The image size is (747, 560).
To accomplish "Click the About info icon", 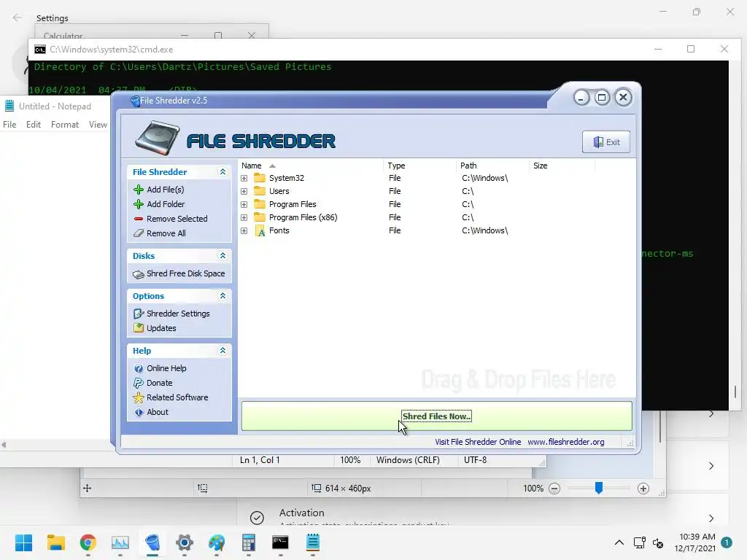I will coord(139,413).
